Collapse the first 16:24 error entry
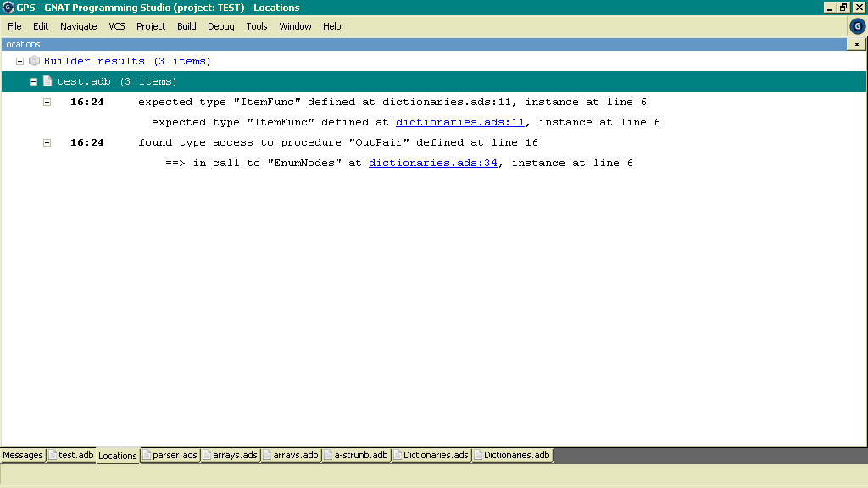 point(47,102)
